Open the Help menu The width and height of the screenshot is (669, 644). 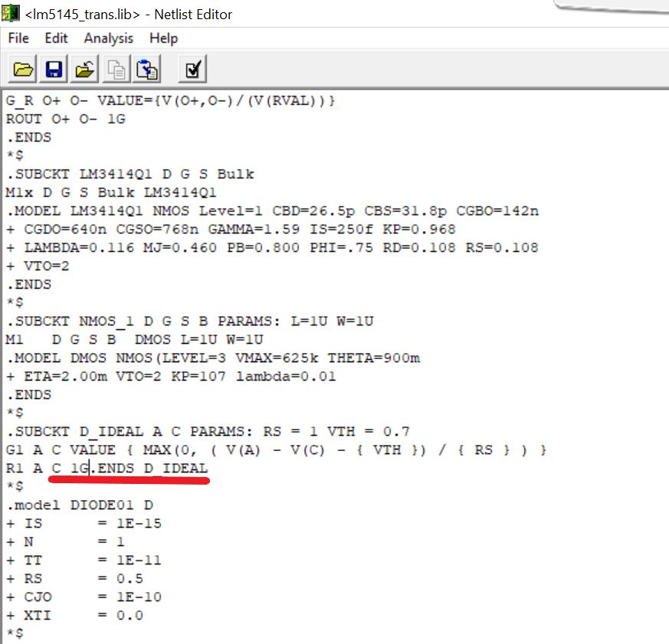163,38
